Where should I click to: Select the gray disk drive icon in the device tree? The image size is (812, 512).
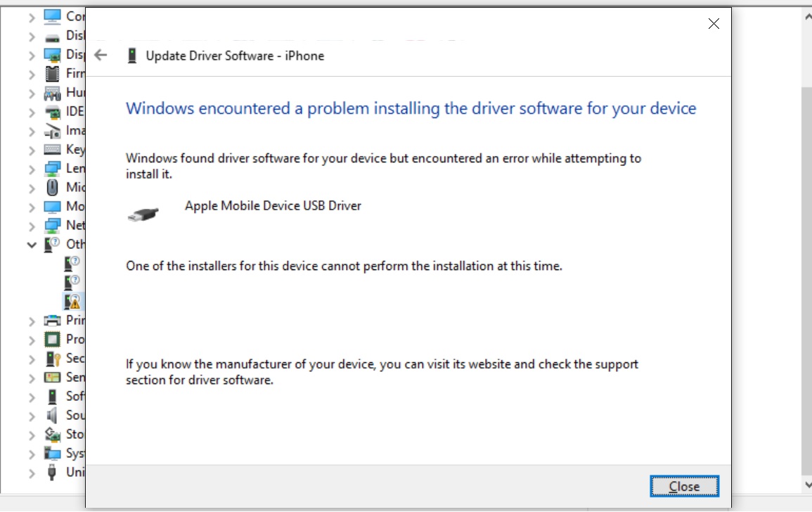(x=52, y=37)
